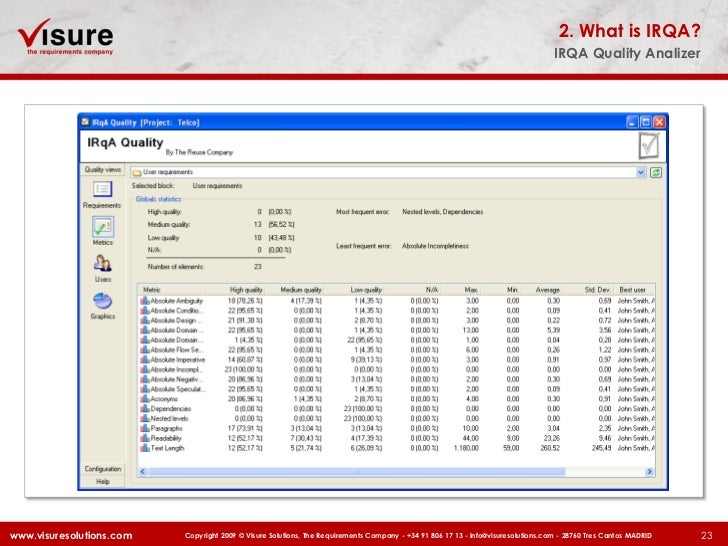Screen dimensions: 728x546
Task: Sort by the Max. column header
Action: 460,290
